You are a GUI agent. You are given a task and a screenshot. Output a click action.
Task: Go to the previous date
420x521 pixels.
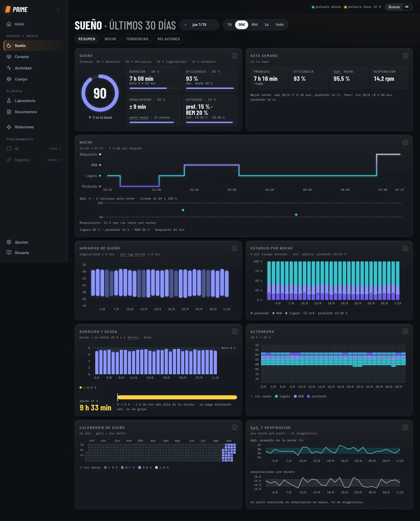[186, 25]
